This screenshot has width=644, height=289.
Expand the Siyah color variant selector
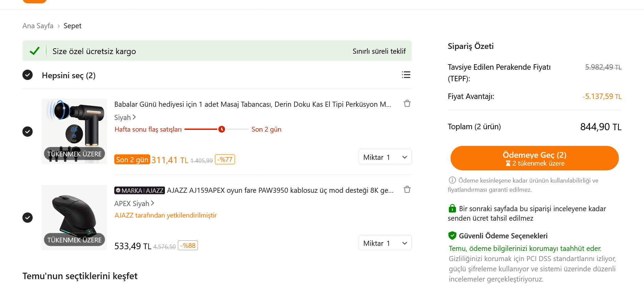(125, 118)
